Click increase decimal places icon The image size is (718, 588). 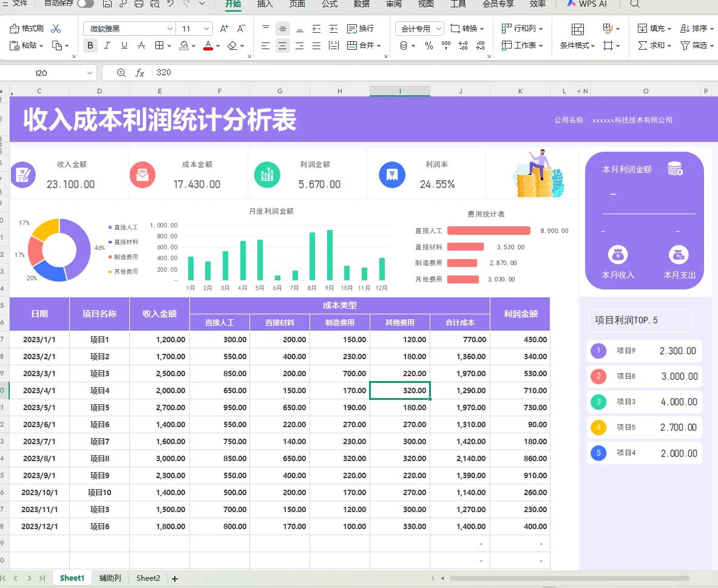(464, 46)
